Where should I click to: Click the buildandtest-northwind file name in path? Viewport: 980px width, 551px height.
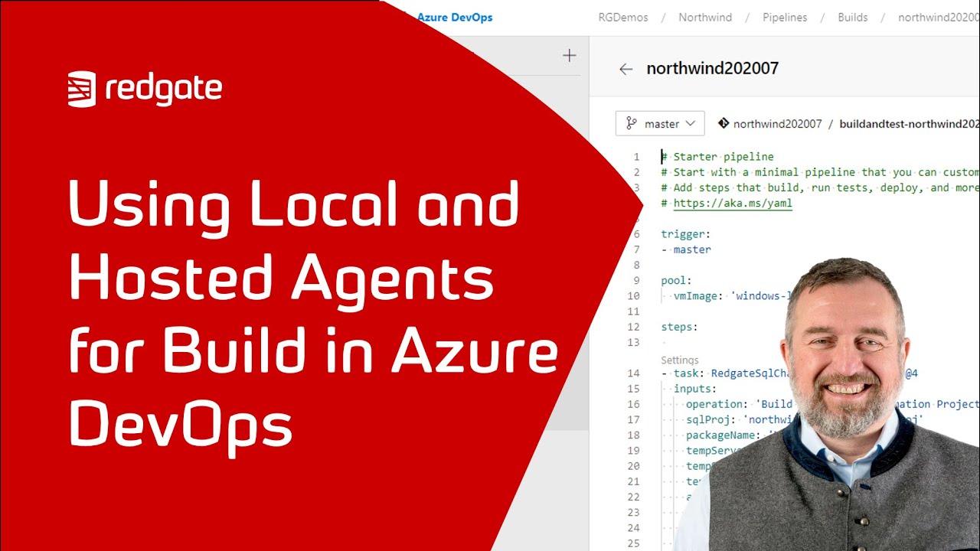point(910,123)
